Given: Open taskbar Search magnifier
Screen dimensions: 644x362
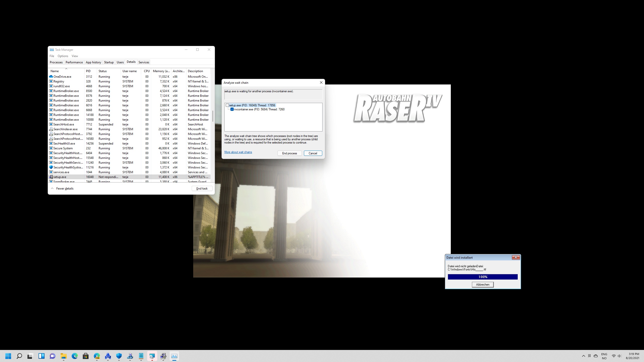Looking at the screenshot, I should tap(19, 356).
